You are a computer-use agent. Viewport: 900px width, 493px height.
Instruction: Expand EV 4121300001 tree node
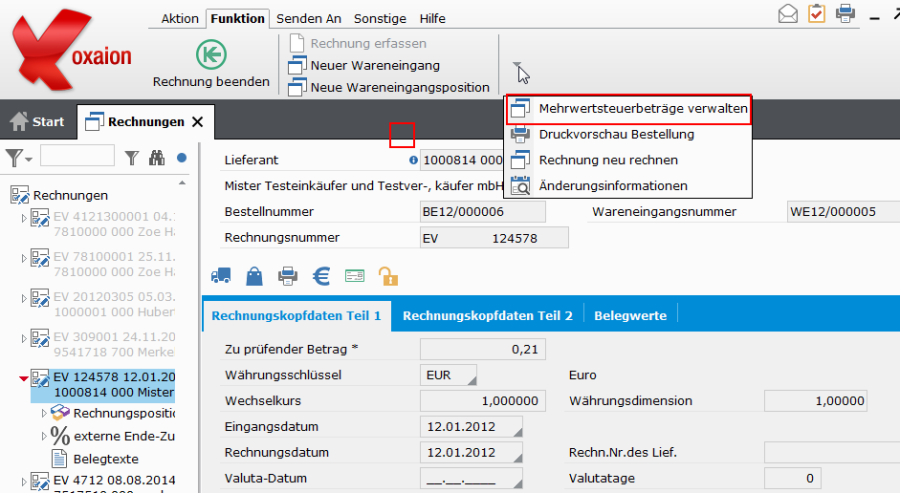pyautogui.click(x=24, y=218)
